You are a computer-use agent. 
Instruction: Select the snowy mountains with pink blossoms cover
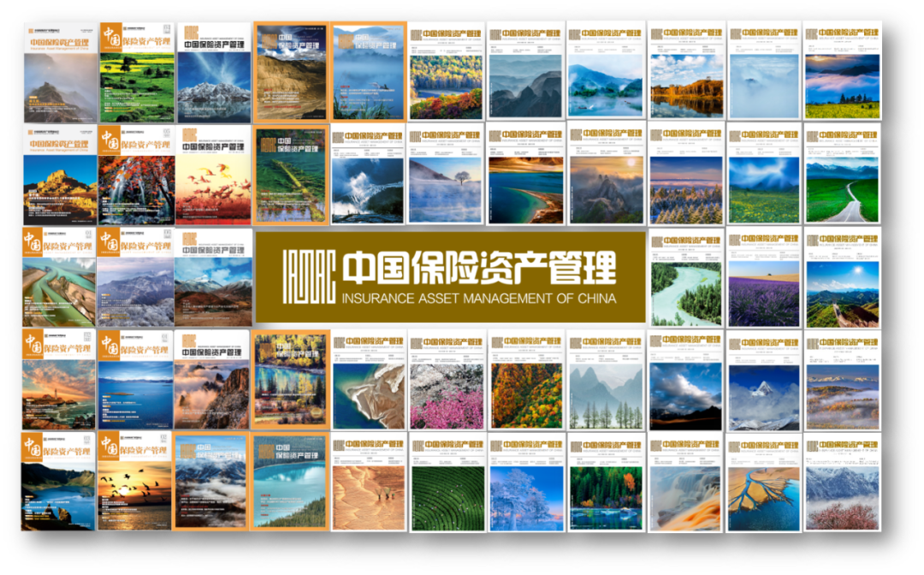pos(843,483)
